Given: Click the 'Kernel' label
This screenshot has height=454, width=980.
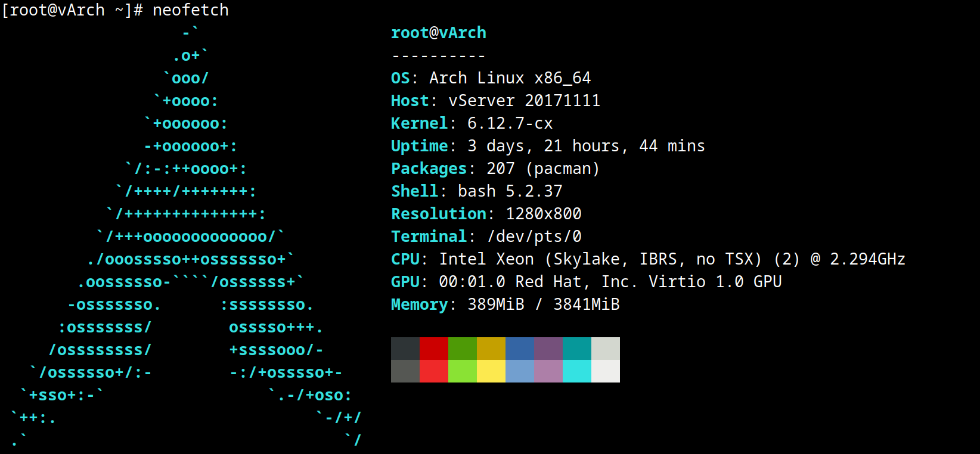Looking at the screenshot, I should coord(420,123).
